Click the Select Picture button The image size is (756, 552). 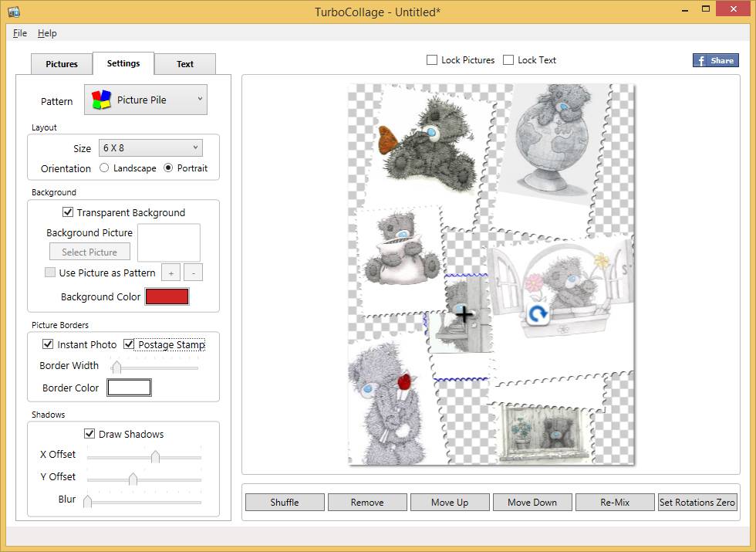pos(89,252)
